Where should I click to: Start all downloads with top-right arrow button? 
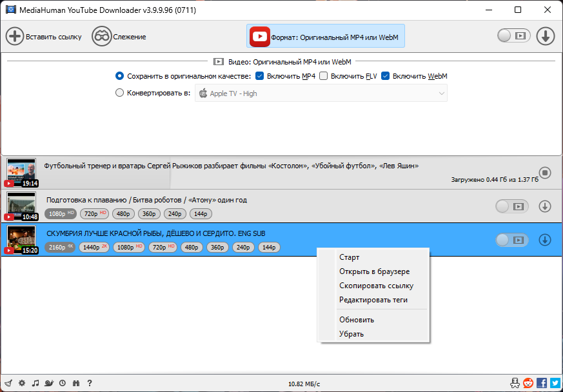pos(546,36)
